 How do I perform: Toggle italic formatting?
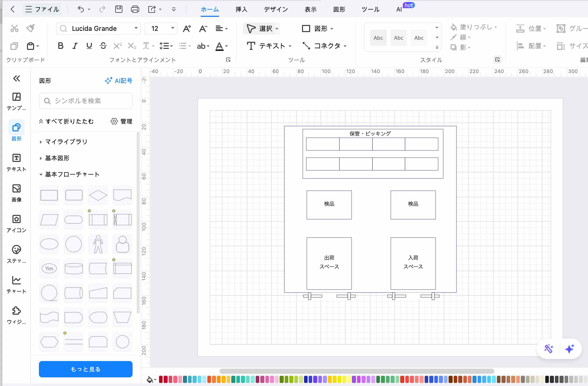(75, 46)
